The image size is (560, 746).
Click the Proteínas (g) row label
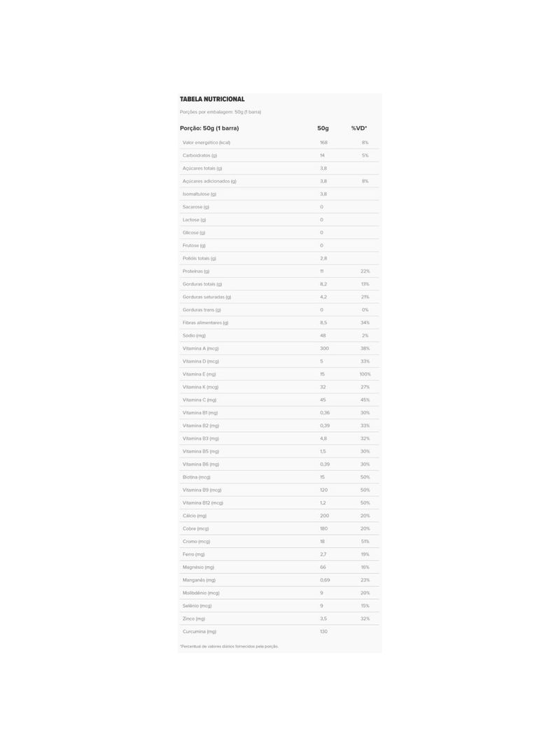point(195,271)
